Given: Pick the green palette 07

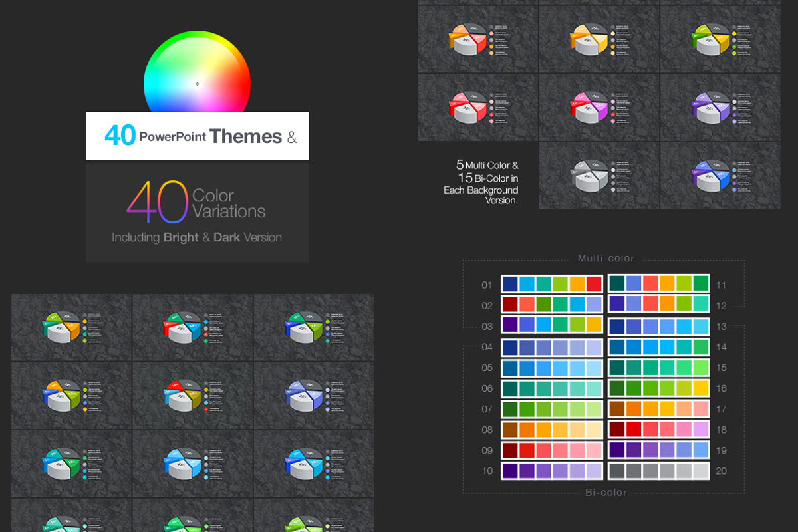Looking at the screenshot, I should pos(552,409).
